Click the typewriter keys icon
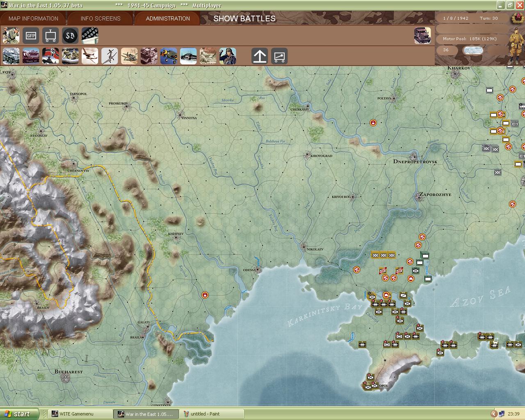 click(x=90, y=36)
